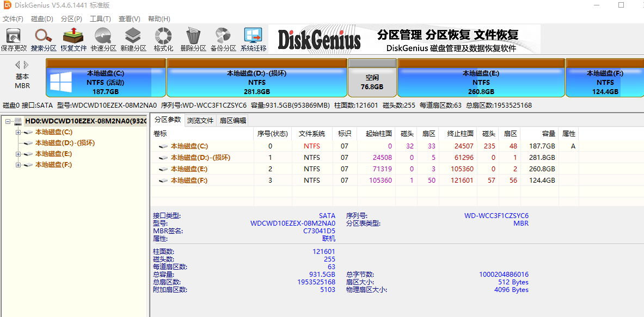The height and width of the screenshot is (317, 644).
Task: Choose the 格式化 format tool
Action: 163,40
